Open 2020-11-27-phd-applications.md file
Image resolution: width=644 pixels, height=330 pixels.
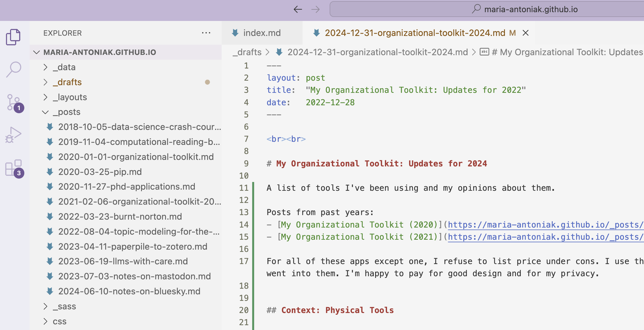[126, 187]
